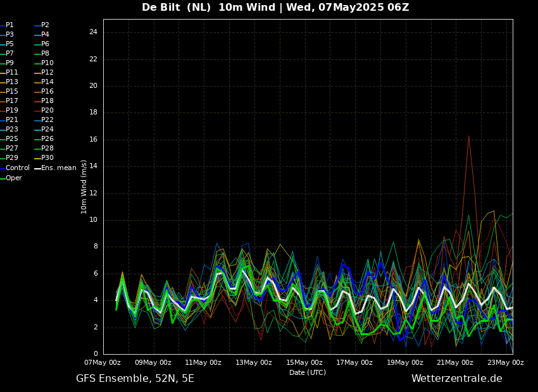Click the 23May 00z x-axis tick label

506,363
